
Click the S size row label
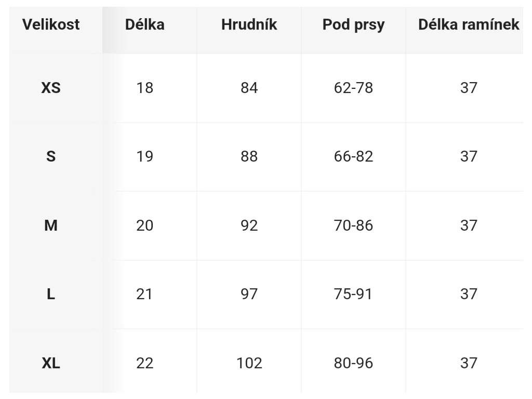51,156
